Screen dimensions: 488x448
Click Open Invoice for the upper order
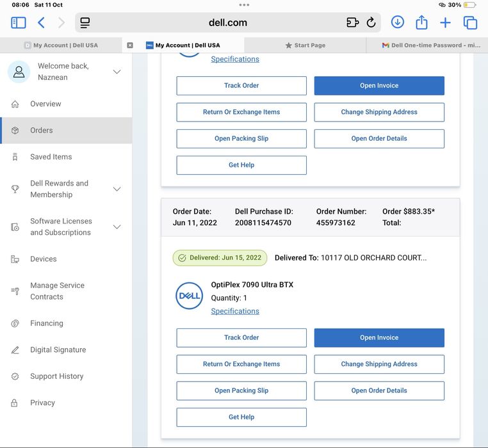379,86
